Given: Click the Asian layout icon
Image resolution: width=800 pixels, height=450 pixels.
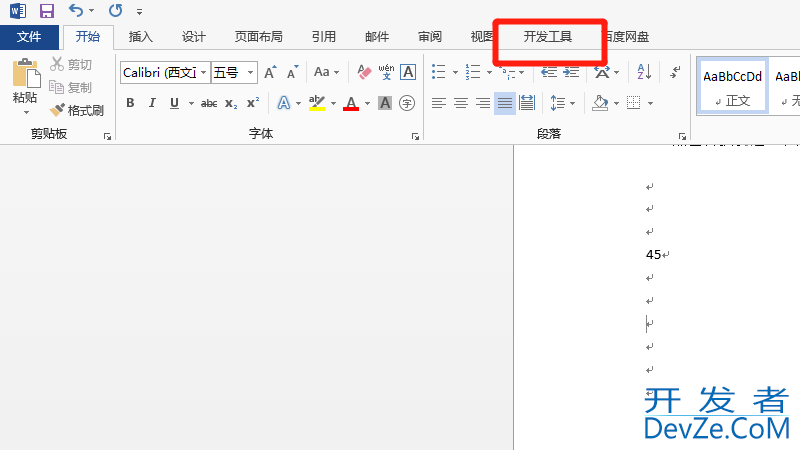Looking at the screenshot, I should pos(602,72).
